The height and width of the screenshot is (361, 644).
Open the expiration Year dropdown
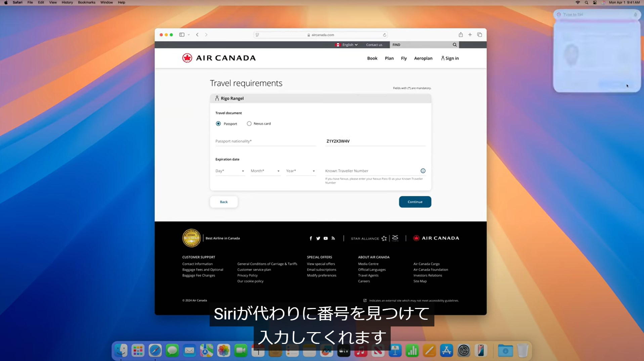pos(301,171)
